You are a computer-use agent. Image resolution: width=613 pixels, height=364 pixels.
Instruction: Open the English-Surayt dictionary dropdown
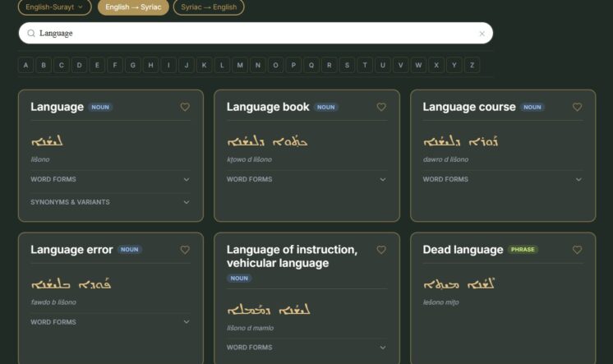(55, 7)
